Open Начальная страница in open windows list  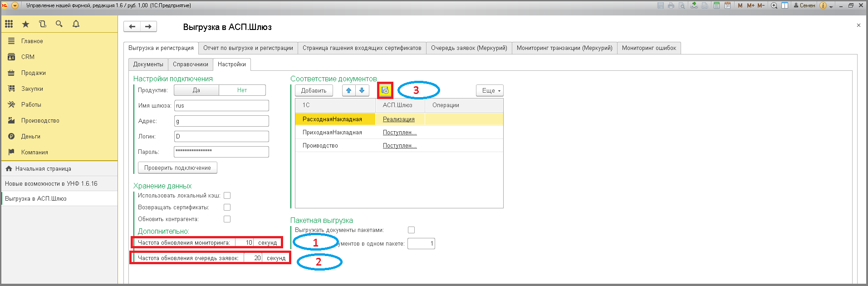pos(59,168)
